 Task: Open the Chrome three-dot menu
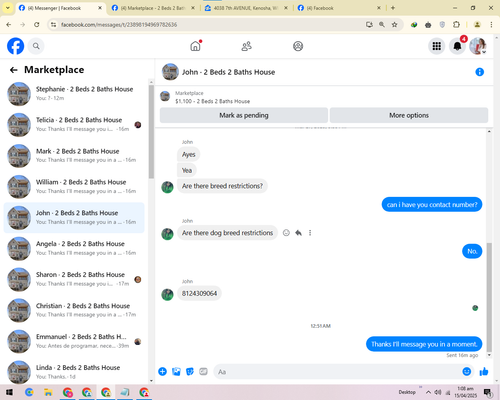(x=491, y=25)
